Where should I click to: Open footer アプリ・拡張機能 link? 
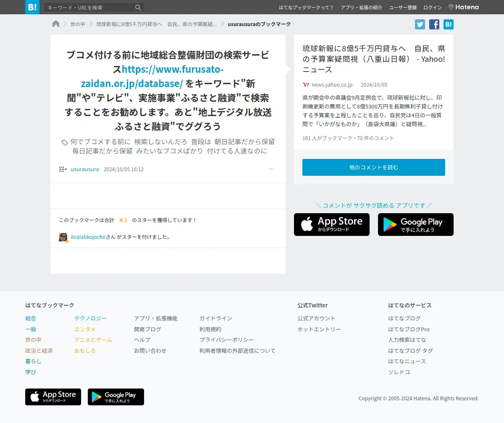click(156, 319)
